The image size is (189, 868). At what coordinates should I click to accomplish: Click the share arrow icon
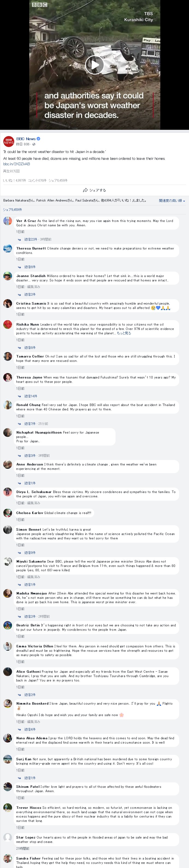(x=85, y=190)
